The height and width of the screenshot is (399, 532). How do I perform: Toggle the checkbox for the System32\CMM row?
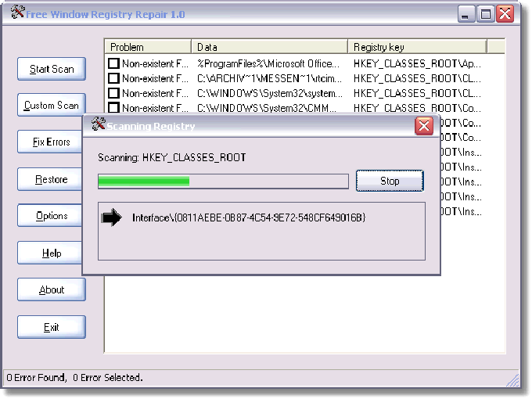[113, 107]
